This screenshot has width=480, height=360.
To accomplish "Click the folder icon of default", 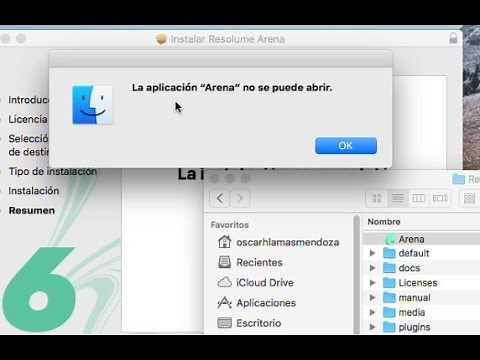I will [389, 253].
